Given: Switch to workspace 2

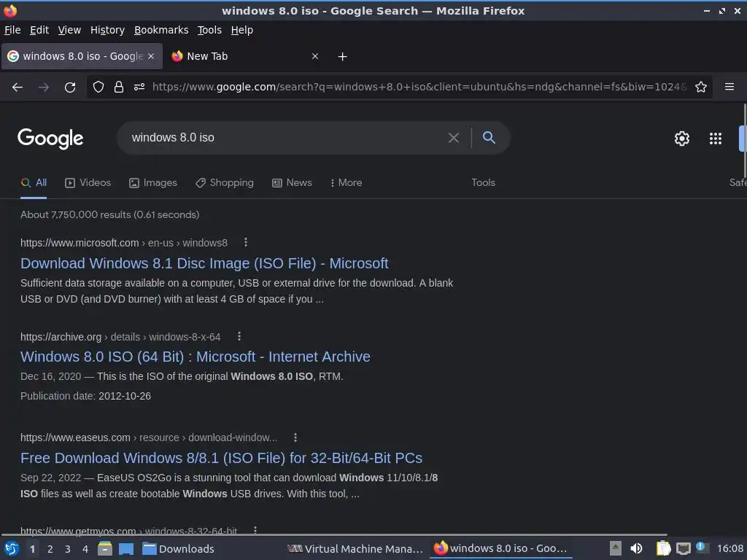Looking at the screenshot, I should tap(50, 549).
